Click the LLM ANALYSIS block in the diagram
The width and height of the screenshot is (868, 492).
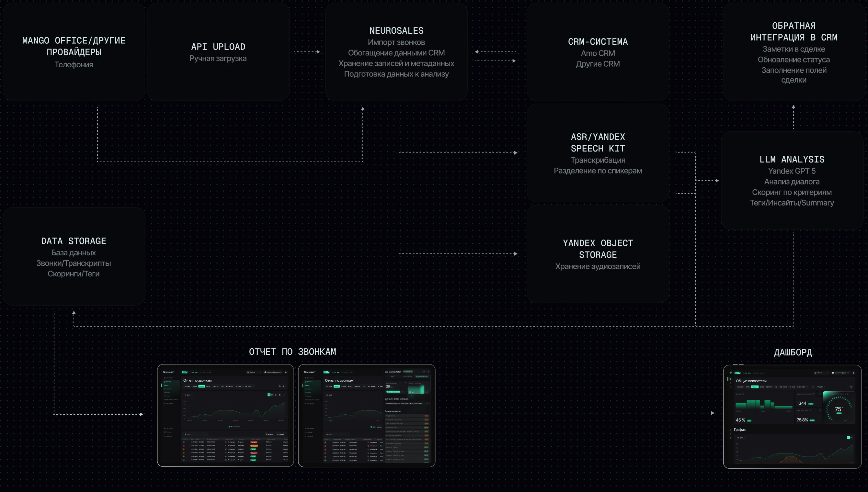(792, 181)
